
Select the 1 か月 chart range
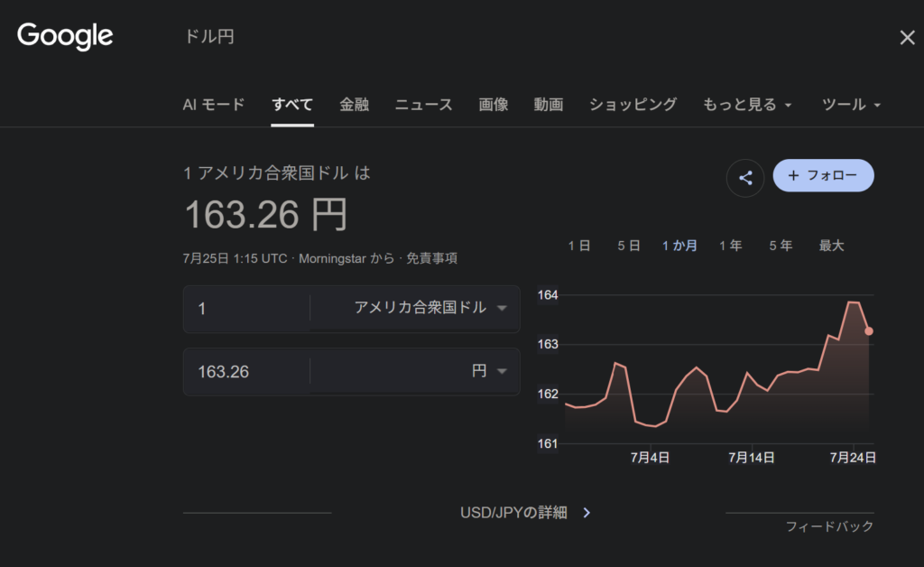[679, 246]
